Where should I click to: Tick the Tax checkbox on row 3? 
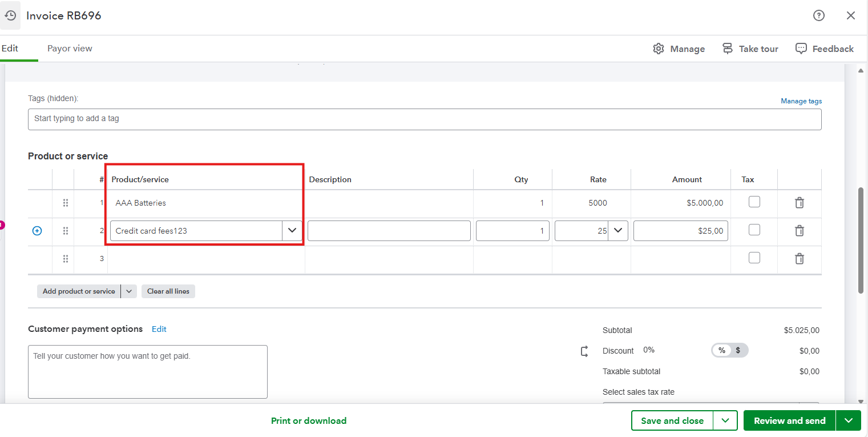pyautogui.click(x=754, y=258)
